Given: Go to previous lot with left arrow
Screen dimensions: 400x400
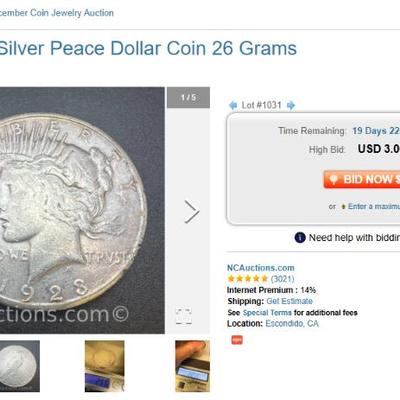Looking at the screenshot, I should [233, 105].
